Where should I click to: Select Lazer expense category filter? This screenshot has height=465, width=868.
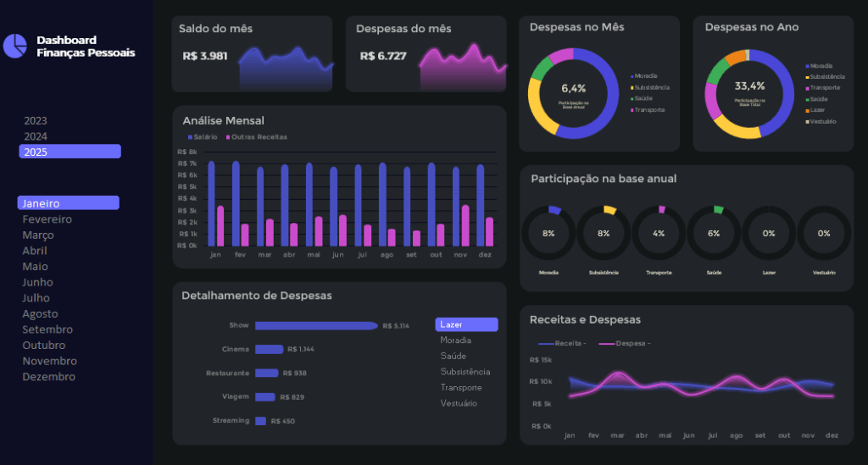467,324
